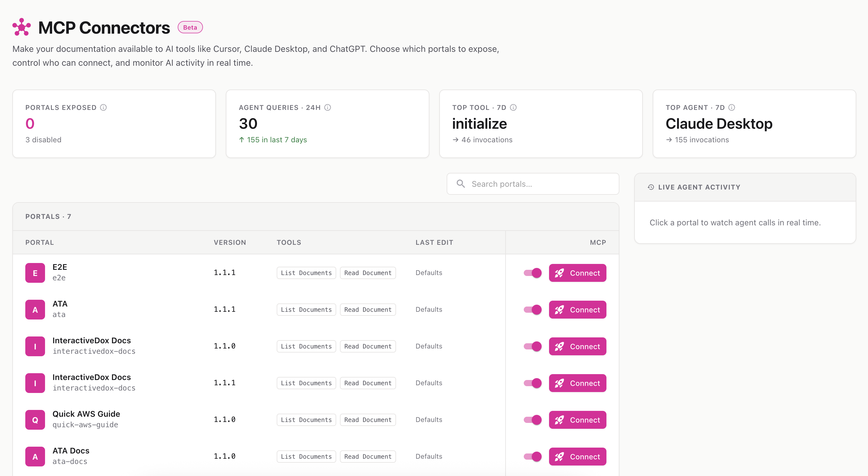
Task: Click the '46 invocations' text
Action: coord(487,140)
